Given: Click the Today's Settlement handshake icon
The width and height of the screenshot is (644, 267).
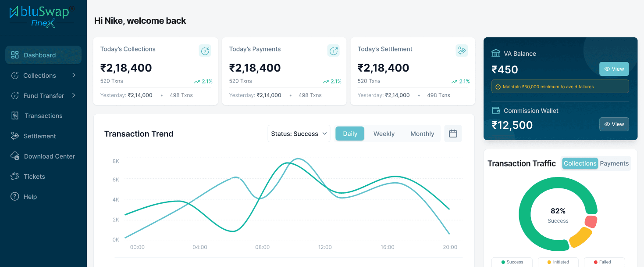Looking at the screenshot, I should pyautogui.click(x=462, y=51).
